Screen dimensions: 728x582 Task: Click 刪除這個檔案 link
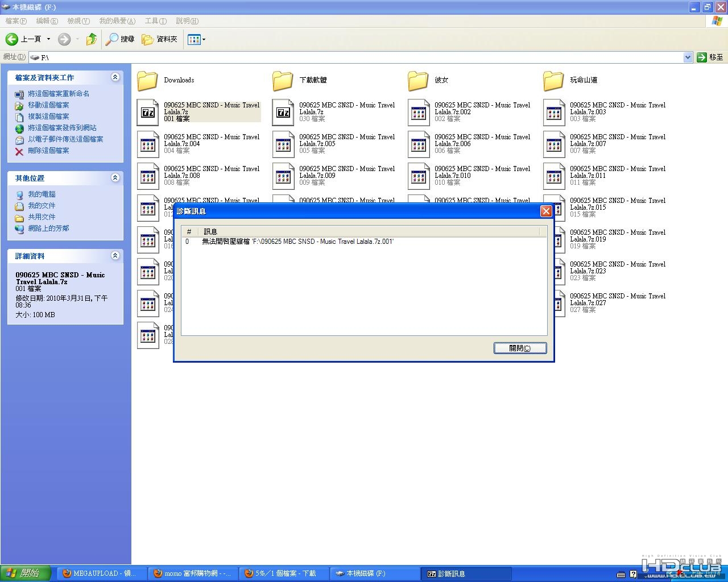click(x=48, y=151)
